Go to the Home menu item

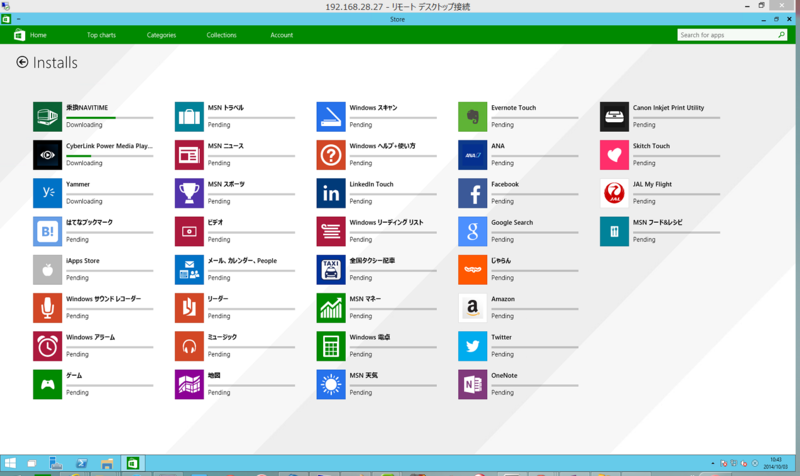38,35
